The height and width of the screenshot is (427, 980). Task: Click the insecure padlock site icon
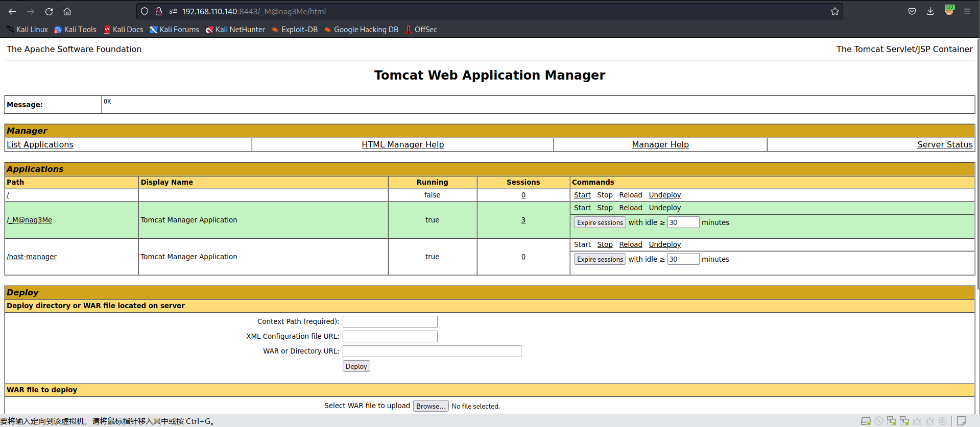pyautogui.click(x=159, y=11)
